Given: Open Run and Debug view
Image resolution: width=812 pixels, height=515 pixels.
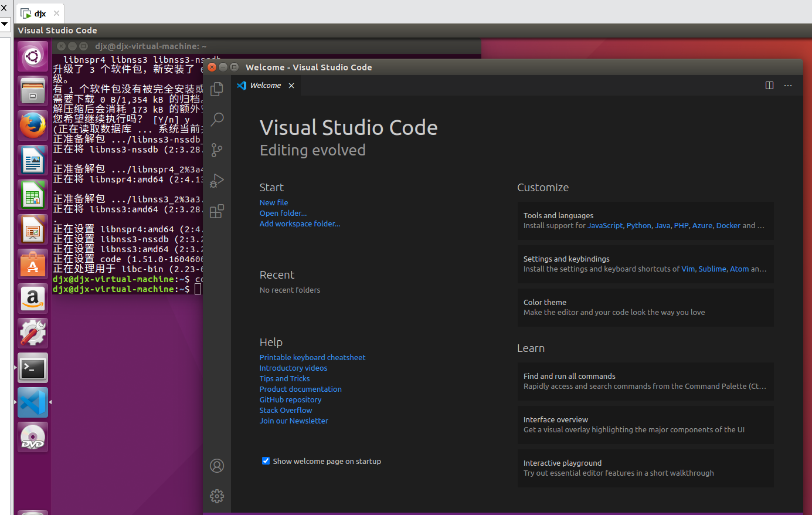Looking at the screenshot, I should point(217,180).
